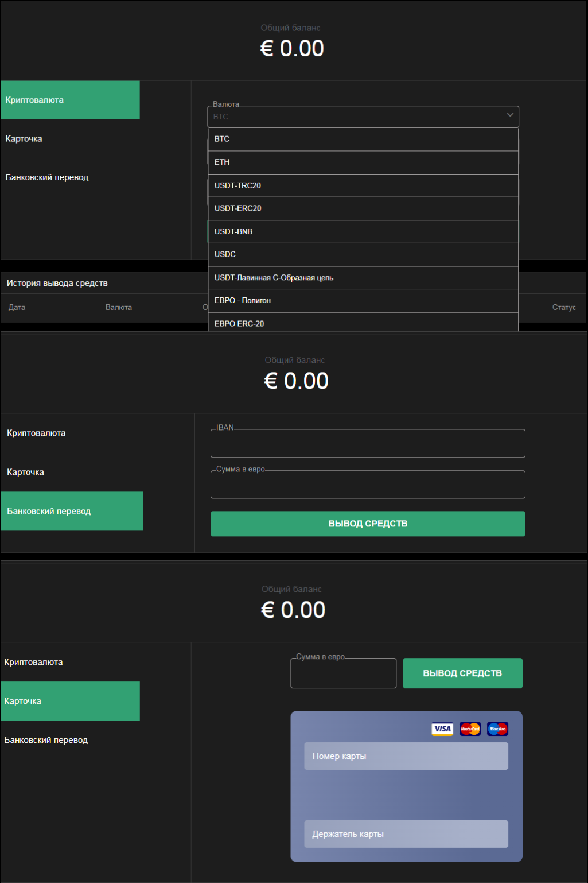
Task: Select highlighted Карточка tab in card panel
Action: click(x=70, y=701)
